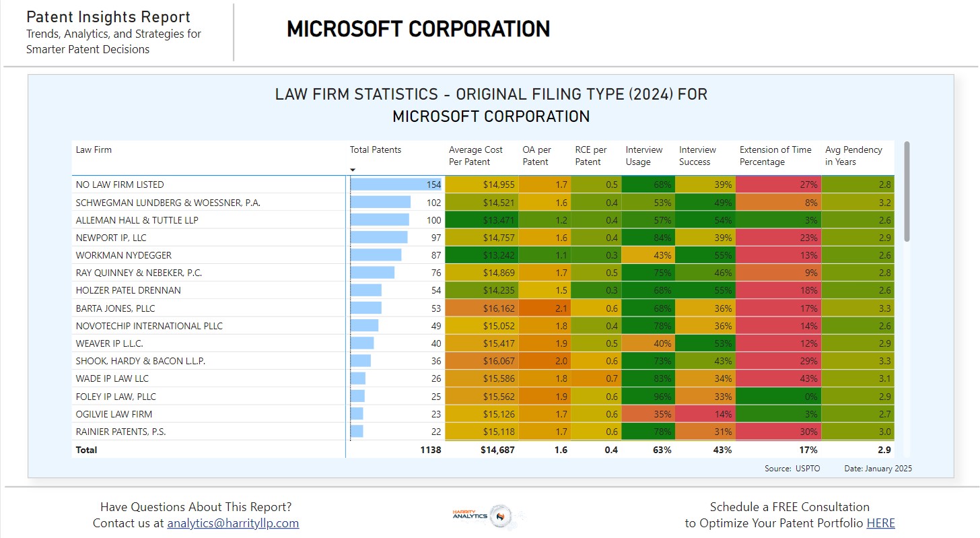The image size is (980, 538).
Task: Select the ALLEMAN HALL & TUTTLE LLP row
Action: pos(137,220)
